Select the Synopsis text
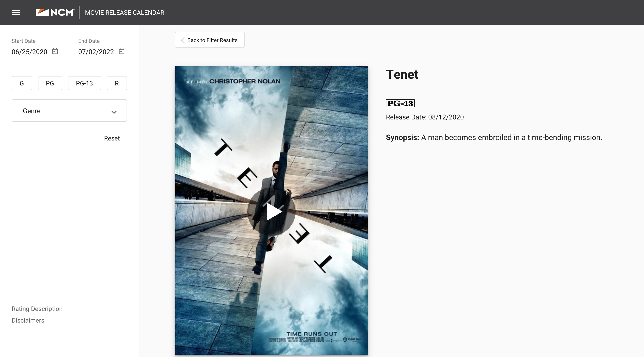The image size is (644, 357). (494, 138)
